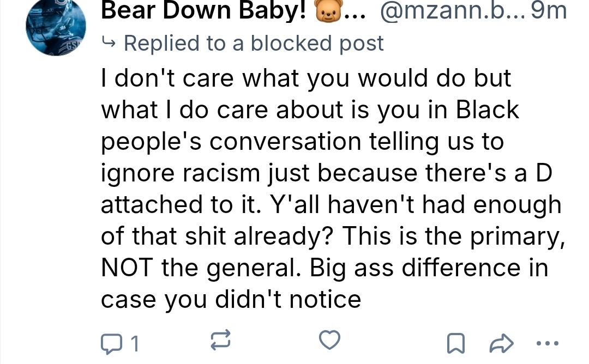Click the post line 'I don't care what you would do'

point(305,78)
